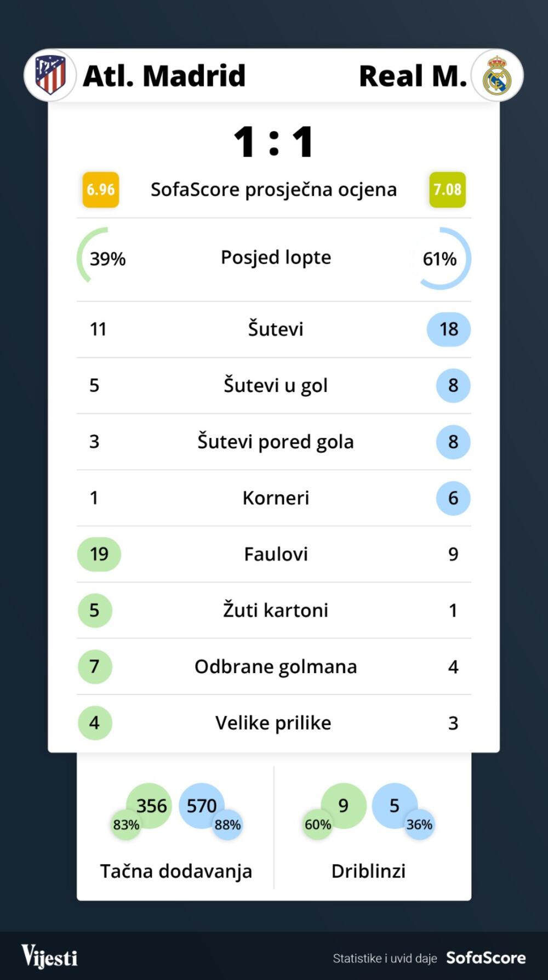Click the Vijesti logo in footer
548x980 pixels.
(x=49, y=956)
